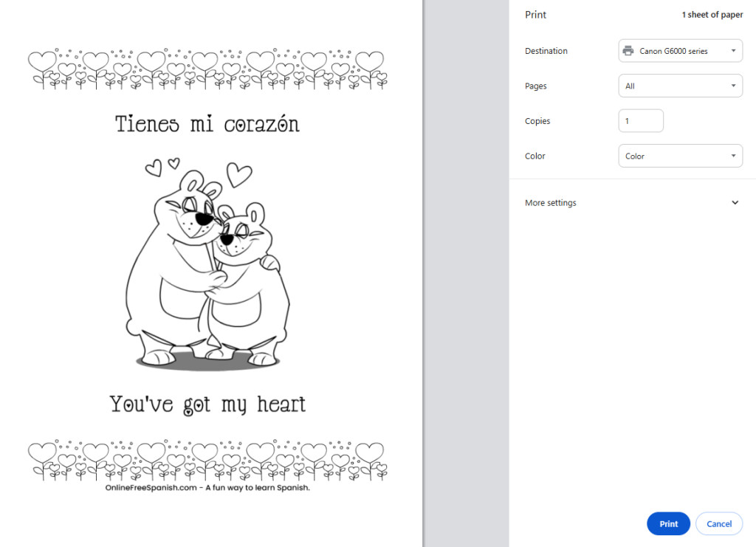Click the "Tienes mi corazón" heading in preview
The width and height of the screenshot is (756, 547).
click(207, 124)
